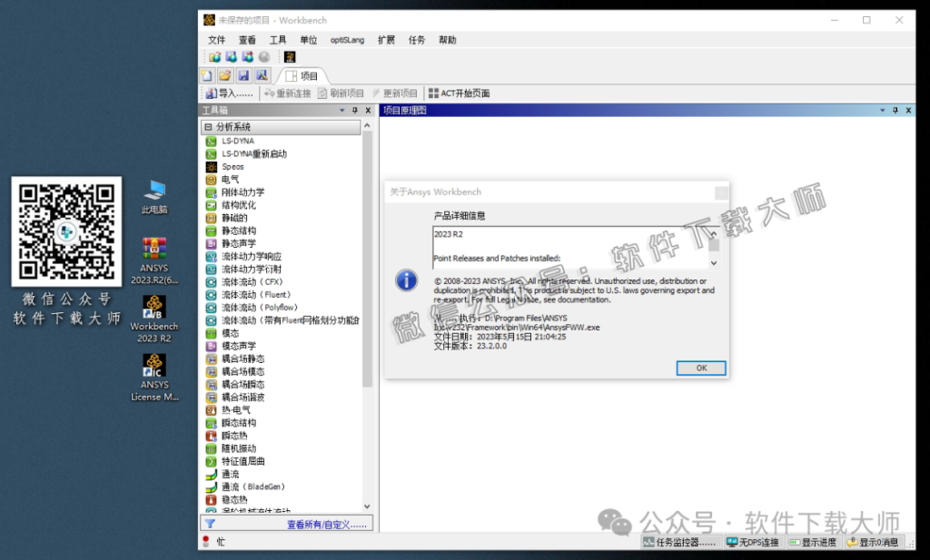Toggle the 显示进度 progress display
This screenshot has height=560, width=930.
(x=811, y=542)
